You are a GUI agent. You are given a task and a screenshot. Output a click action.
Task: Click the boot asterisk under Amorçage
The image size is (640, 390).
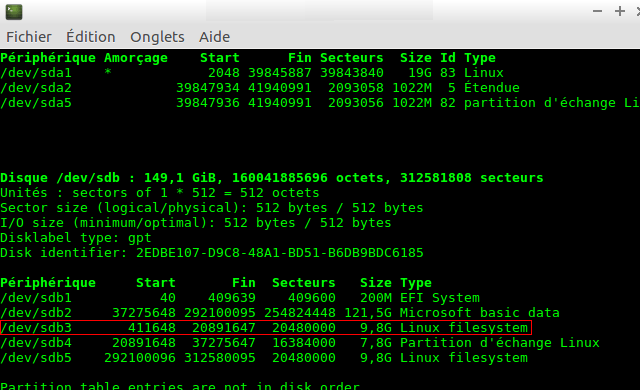pos(108,72)
